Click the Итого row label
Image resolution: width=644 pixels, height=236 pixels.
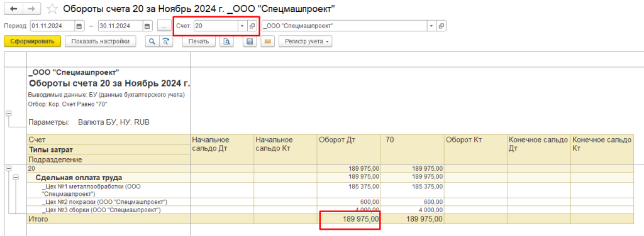tap(38, 219)
